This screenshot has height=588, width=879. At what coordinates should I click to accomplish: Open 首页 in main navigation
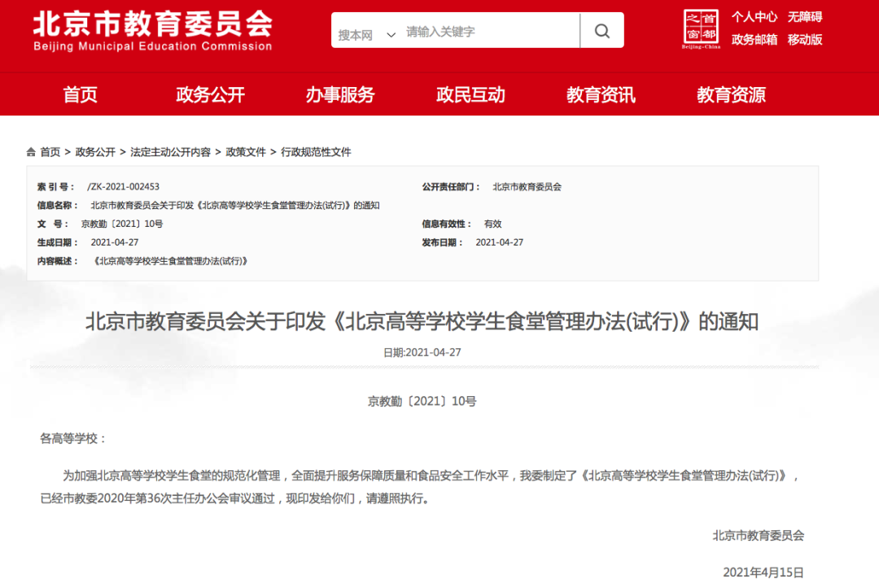click(80, 94)
